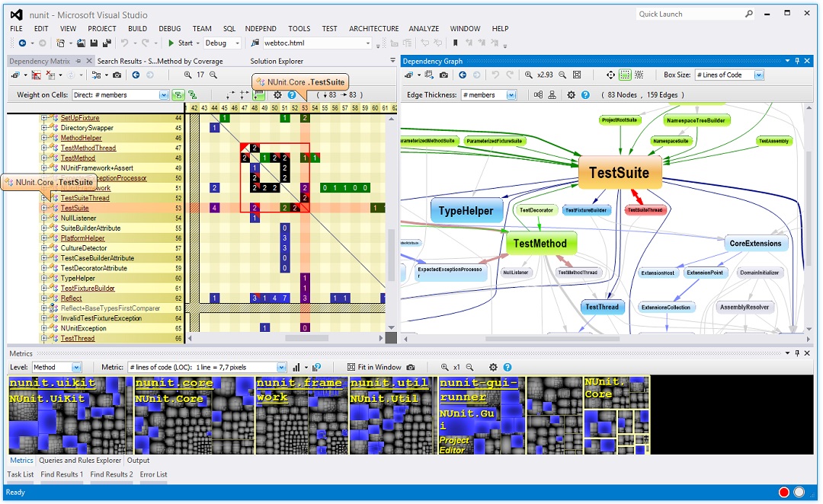
Task: Switch graph to horizontal layout icon
Action: point(538,95)
